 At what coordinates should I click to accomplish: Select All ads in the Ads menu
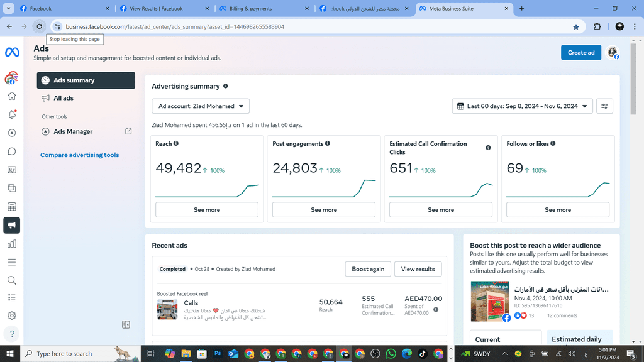[64, 98]
